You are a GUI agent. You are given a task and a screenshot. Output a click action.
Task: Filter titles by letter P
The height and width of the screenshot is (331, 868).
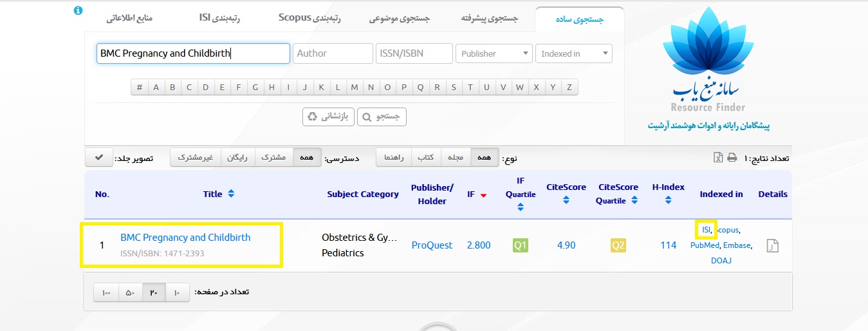coord(404,87)
